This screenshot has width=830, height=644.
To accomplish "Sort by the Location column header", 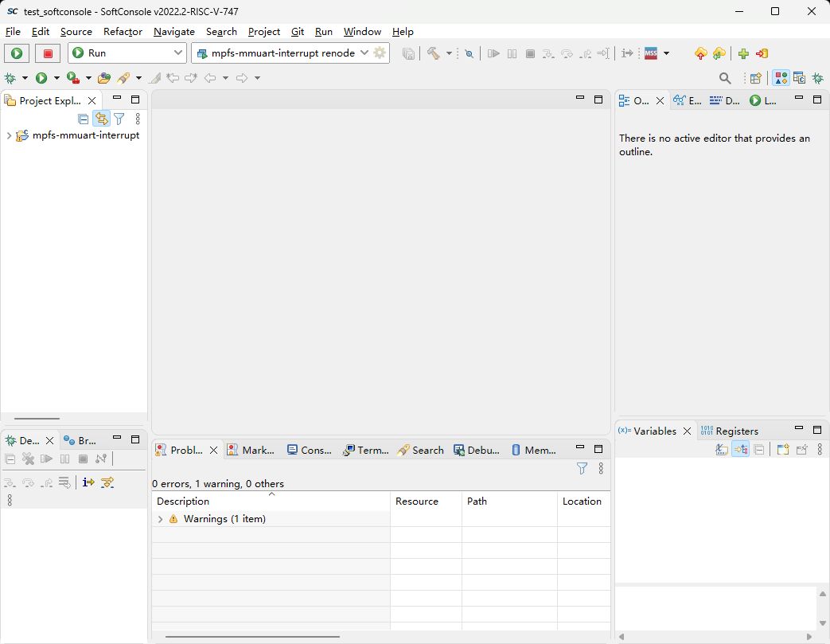I will [584, 501].
